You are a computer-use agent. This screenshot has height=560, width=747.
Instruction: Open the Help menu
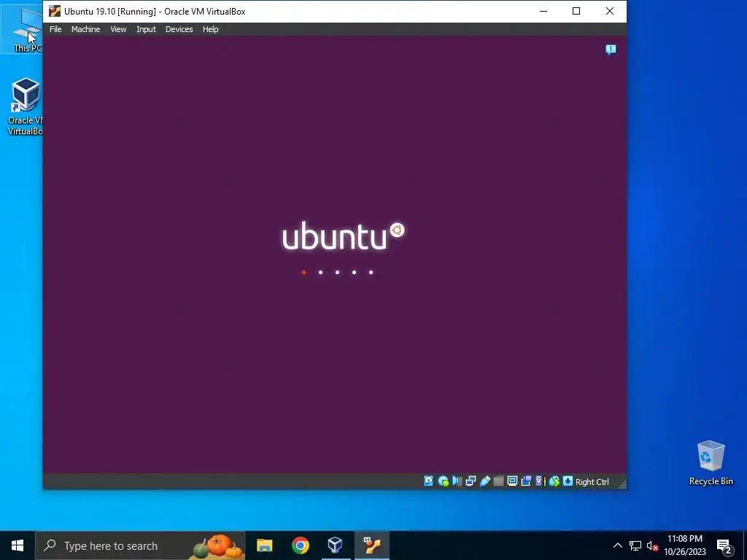pyautogui.click(x=210, y=29)
